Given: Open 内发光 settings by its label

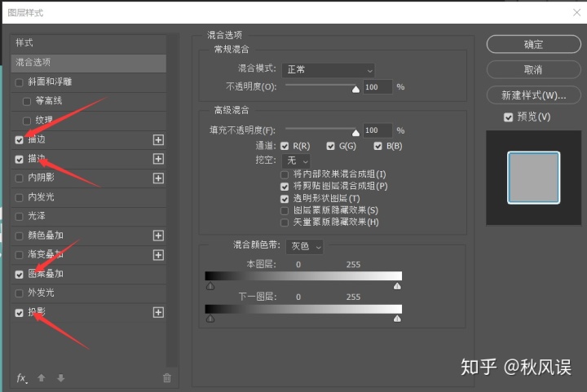Looking at the screenshot, I should [x=42, y=196].
